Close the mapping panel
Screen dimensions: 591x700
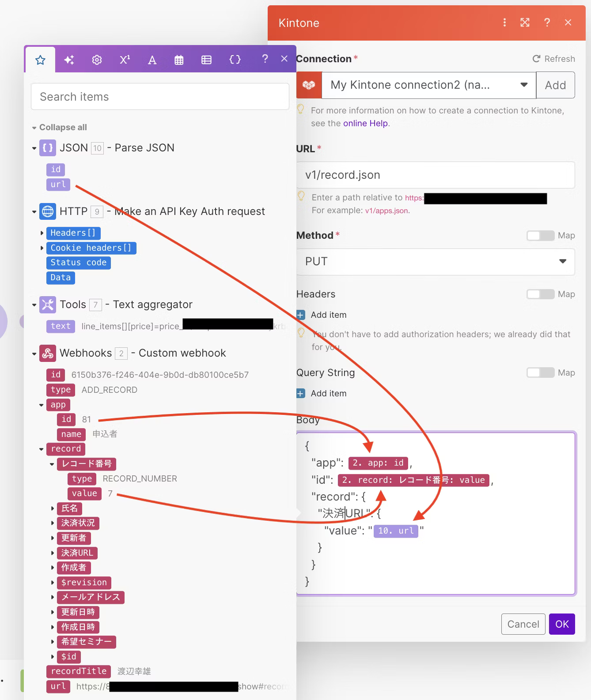pos(284,59)
